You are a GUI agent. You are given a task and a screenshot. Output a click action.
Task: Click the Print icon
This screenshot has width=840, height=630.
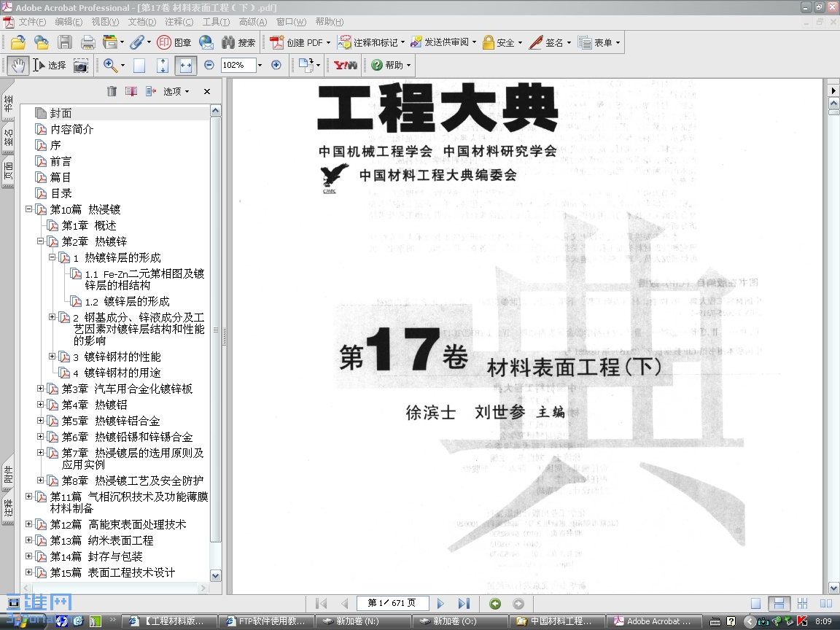coord(87,42)
